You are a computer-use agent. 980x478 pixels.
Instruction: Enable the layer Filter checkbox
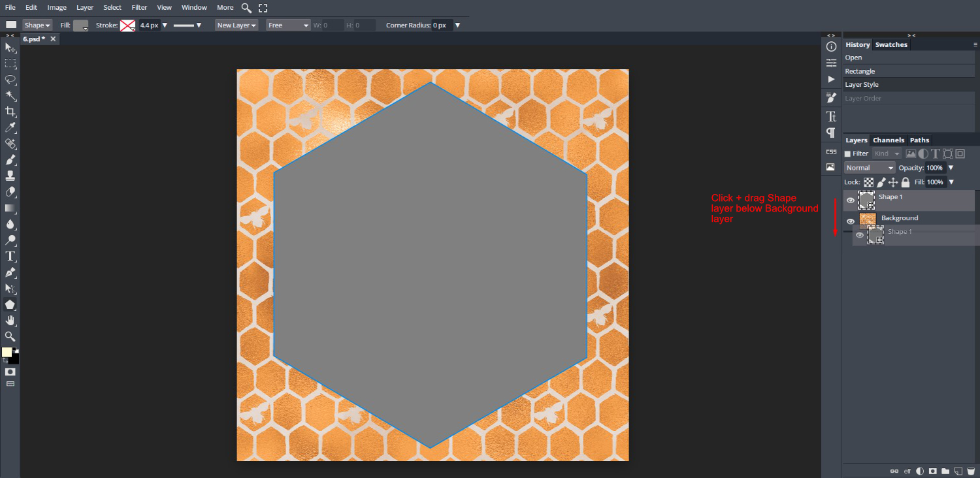click(848, 154)
